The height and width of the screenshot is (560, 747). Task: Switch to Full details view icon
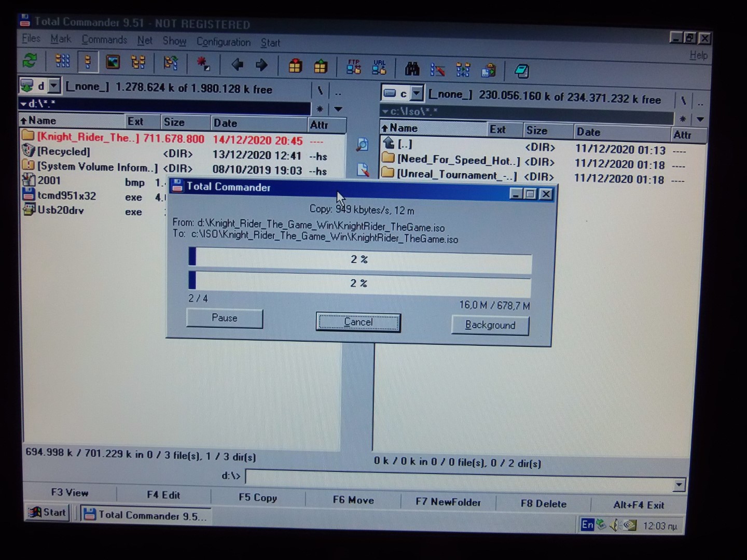(x=88, y=62)
